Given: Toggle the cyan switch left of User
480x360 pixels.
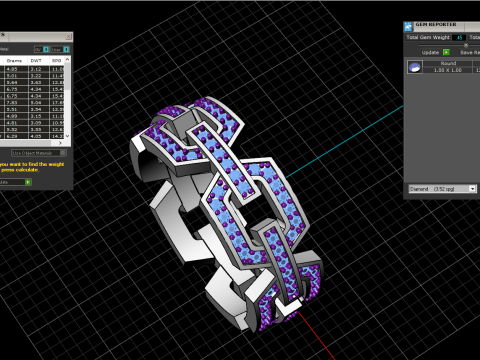Looking at the screenshot, I should (46, 49).
